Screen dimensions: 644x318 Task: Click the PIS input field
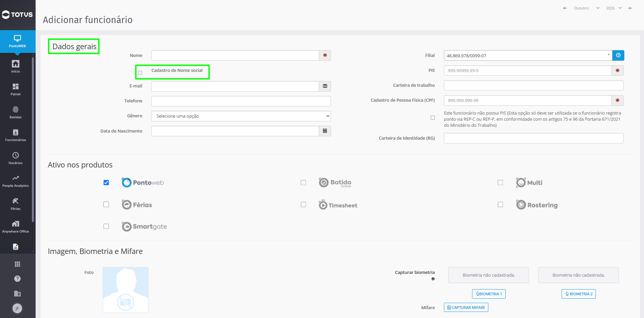point(528,71)
